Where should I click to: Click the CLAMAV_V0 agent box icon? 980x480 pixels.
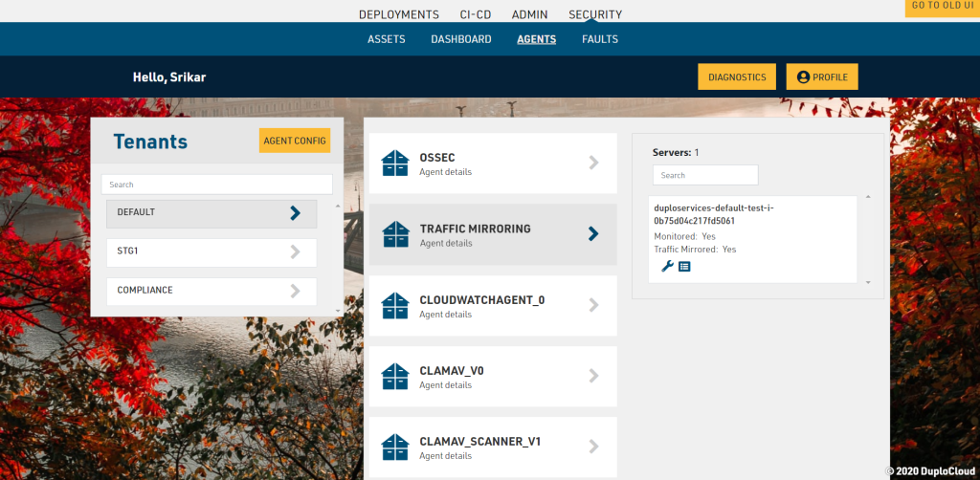(395, 376)
